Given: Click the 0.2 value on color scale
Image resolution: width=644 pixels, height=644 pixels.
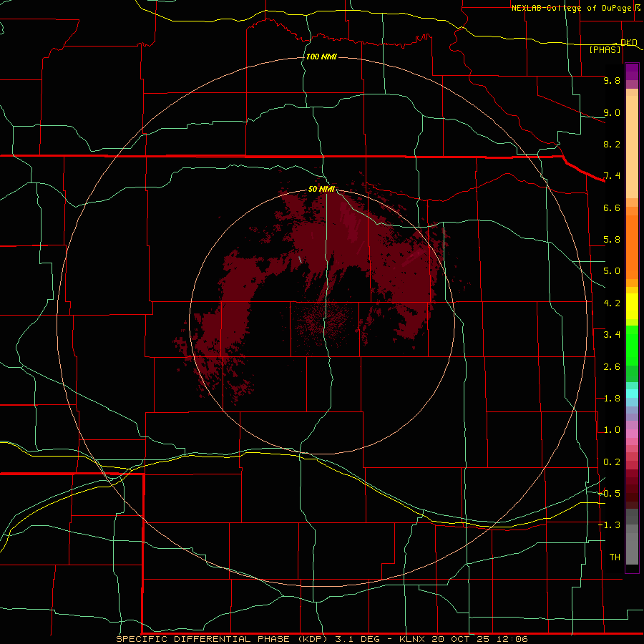Looking at the screenshot, I should click(612, 462).
